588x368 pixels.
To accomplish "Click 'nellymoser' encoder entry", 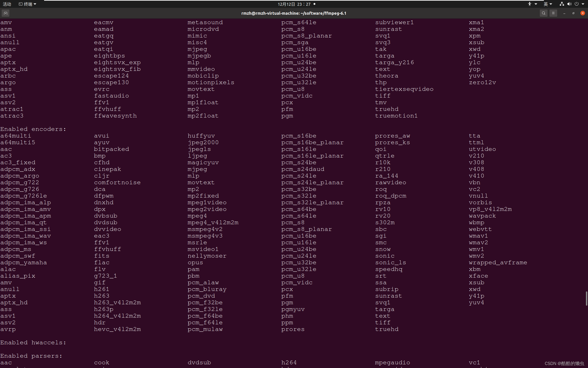I will (207, 256).
